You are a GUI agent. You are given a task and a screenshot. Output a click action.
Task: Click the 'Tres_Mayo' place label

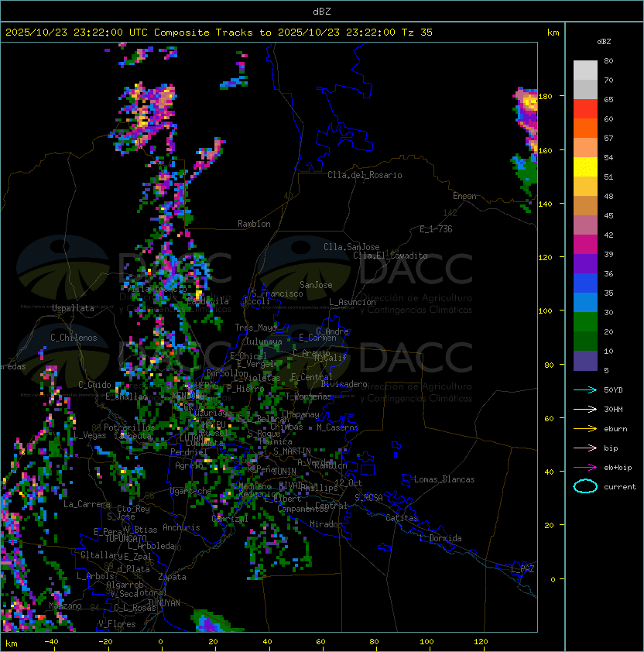tap(255, 328)
